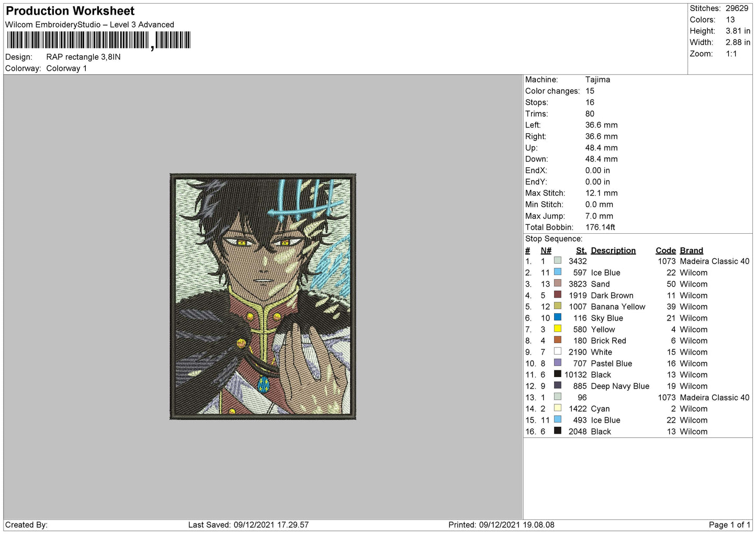Click the Up value '48.4 mm'
This screenshot has width=756, height=534.
tap(601, 148)
